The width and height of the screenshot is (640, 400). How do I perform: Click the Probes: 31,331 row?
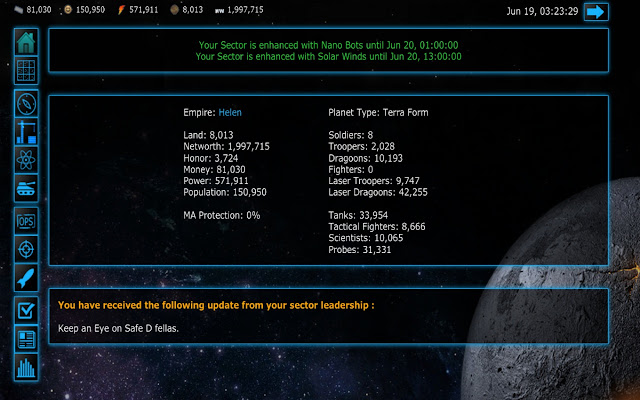(360, 250)
